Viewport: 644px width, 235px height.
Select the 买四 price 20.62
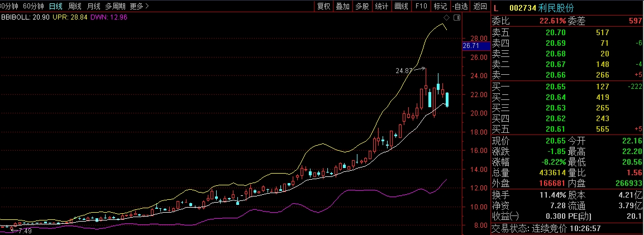tap(555, 118)
